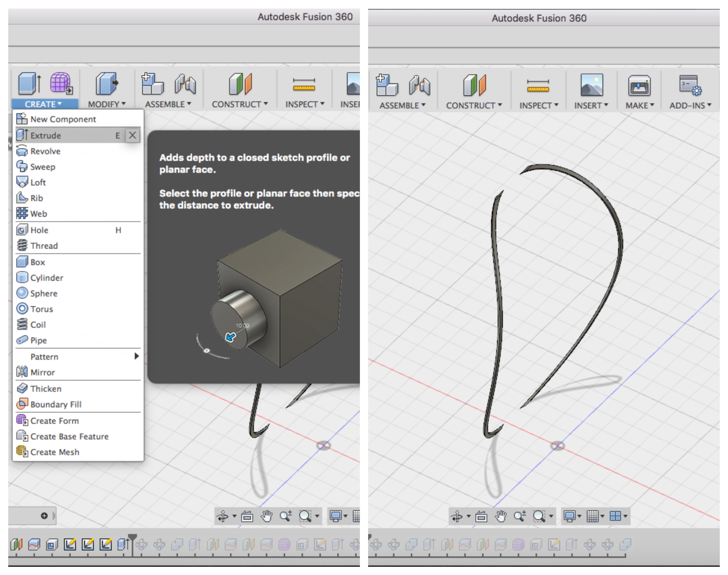Open the MAKE dropdown menu
728x575 pixels.
[640, 105]
